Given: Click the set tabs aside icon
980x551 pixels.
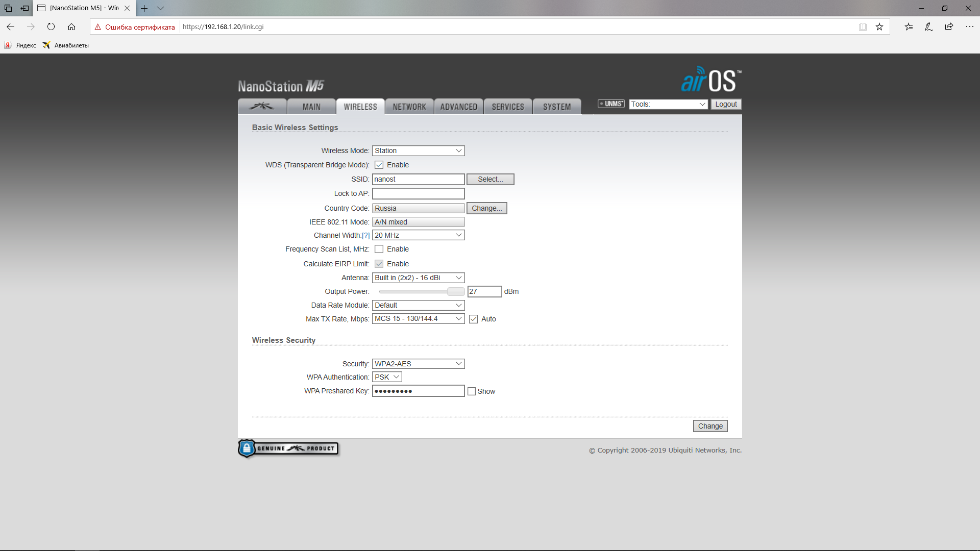Looking at the screenshot, I should 24,8.
